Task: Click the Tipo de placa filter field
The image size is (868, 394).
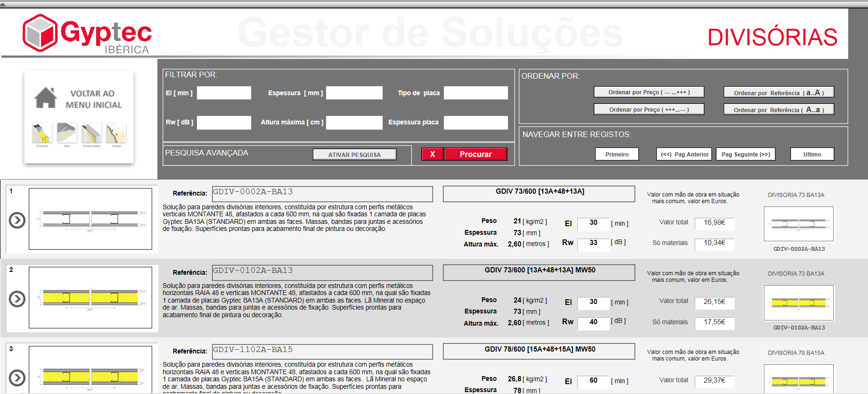Action: (x=476, y=93)
